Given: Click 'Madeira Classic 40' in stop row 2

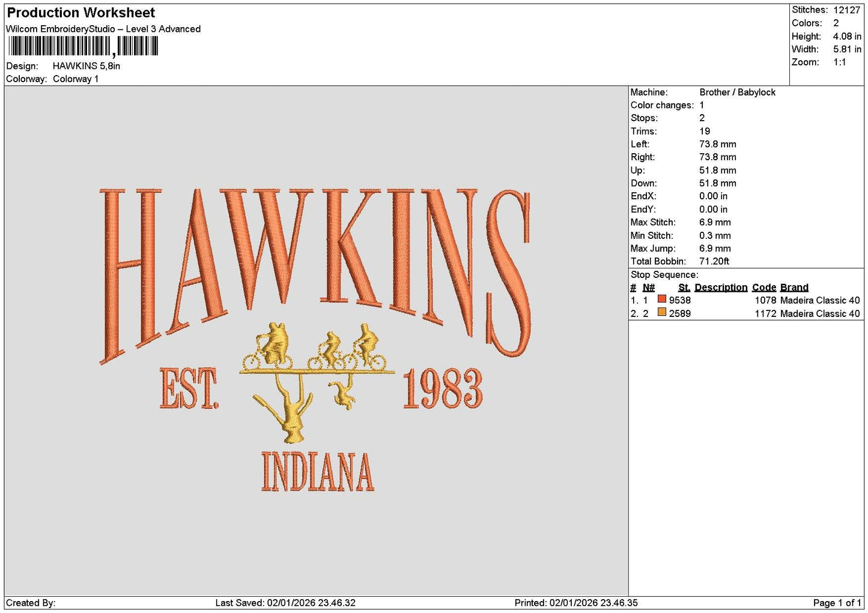Looking at the screenshot, I should (820, 313).
